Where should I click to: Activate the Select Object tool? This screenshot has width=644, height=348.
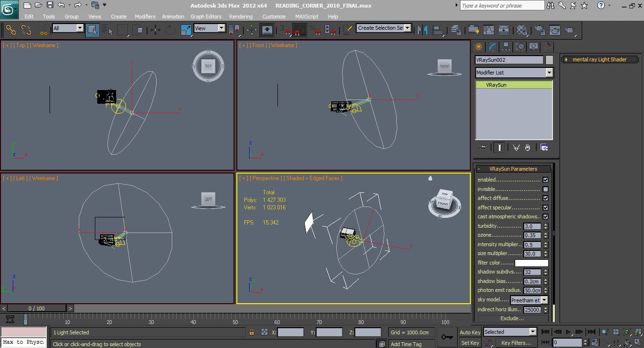(x=92, y=30)
